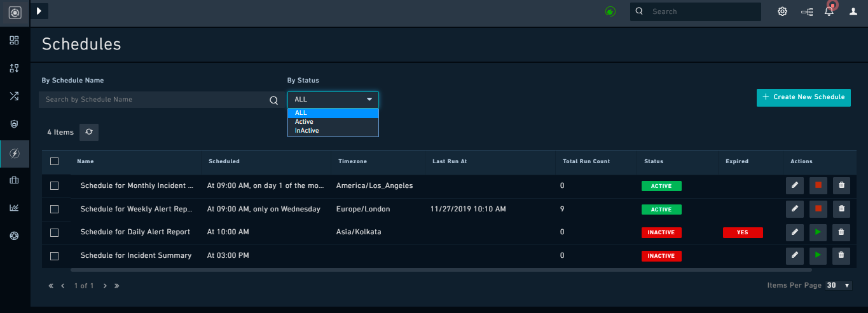Click INACTIVE badge for Incident Summary schedule
Image resolution: width=868 pixels, height=313 pixels.
click(x=661, y=256)
